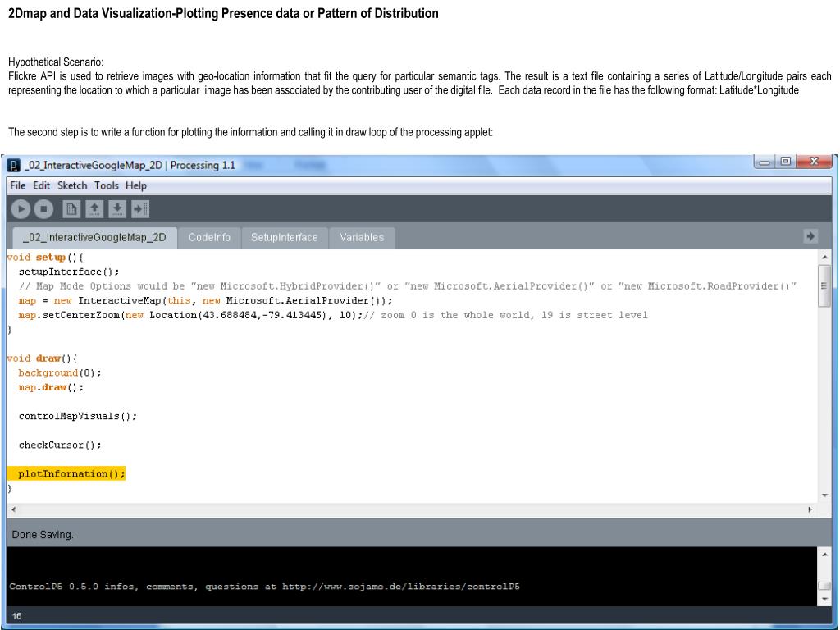840x630 pixels.
Task: Click the Processing app icon in title bar
Action: click(x=13, y=165)
